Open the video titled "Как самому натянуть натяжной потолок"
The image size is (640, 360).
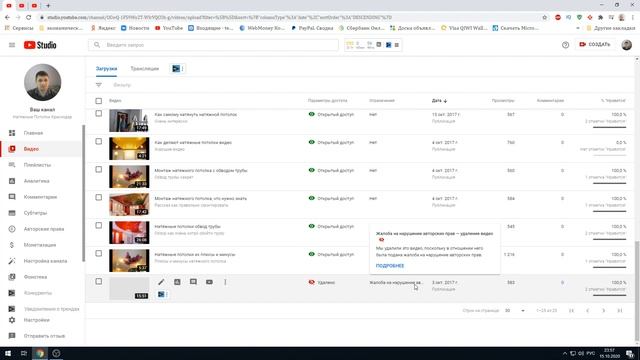pyautogui.click(x=196, y=115)
